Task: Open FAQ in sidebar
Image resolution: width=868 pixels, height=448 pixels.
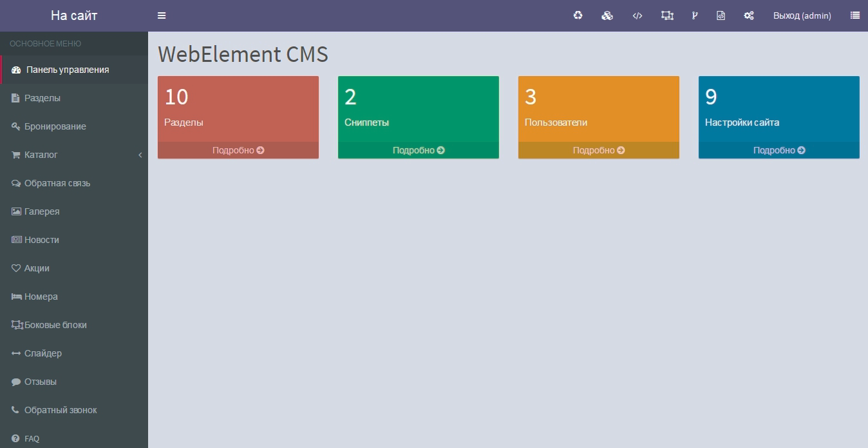Action: 74,437
